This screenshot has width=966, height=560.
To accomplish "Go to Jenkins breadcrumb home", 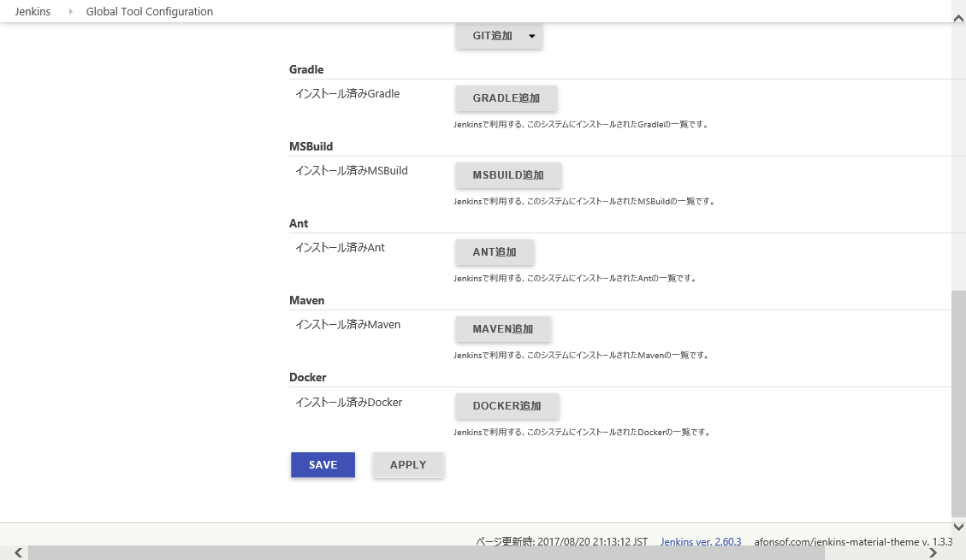I will point(33,11).
